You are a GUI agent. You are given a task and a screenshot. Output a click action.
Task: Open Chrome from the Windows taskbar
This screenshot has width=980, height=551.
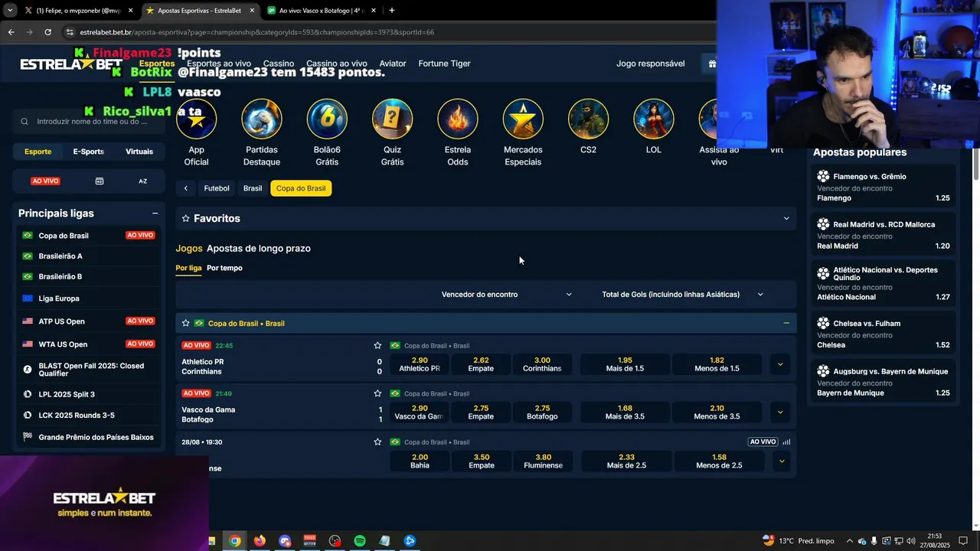(234, 541)
